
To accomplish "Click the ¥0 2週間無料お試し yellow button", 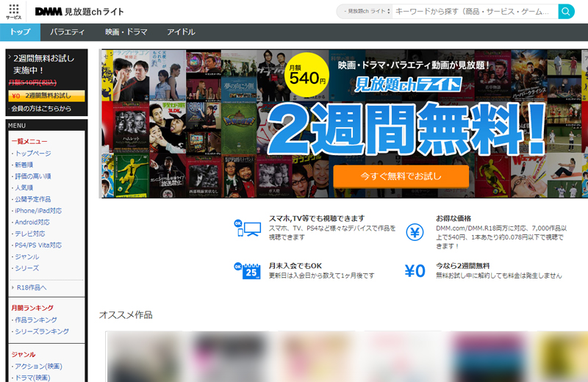I will point(46,96).
